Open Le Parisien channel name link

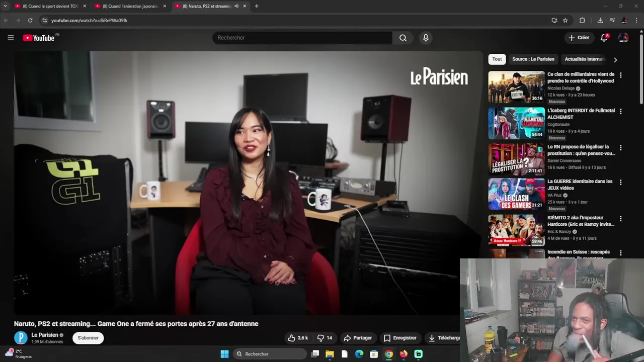point(45,335)
